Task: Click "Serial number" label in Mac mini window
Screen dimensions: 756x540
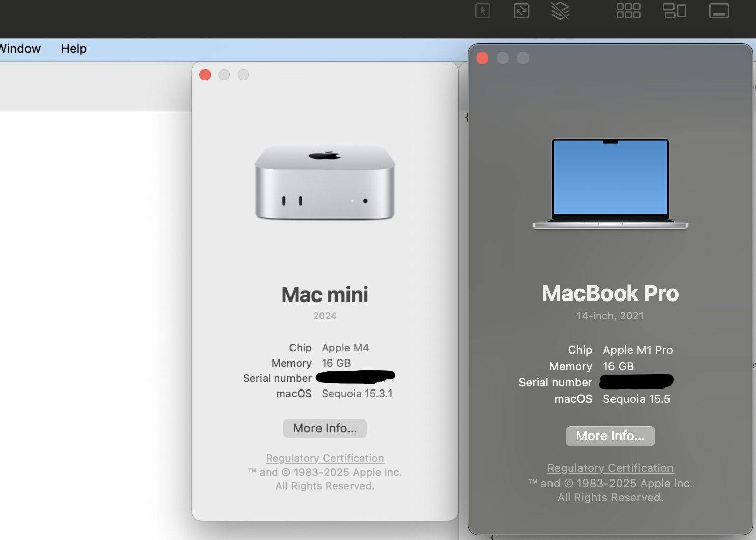Action: coord(277,378)
